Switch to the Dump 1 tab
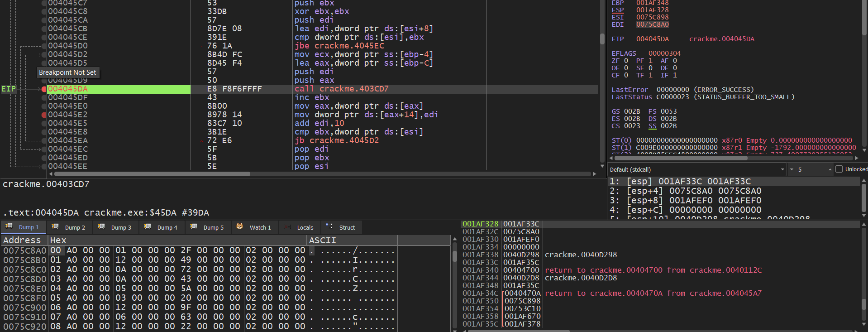This screenshot has height=332, width=868. coord(23,227)
